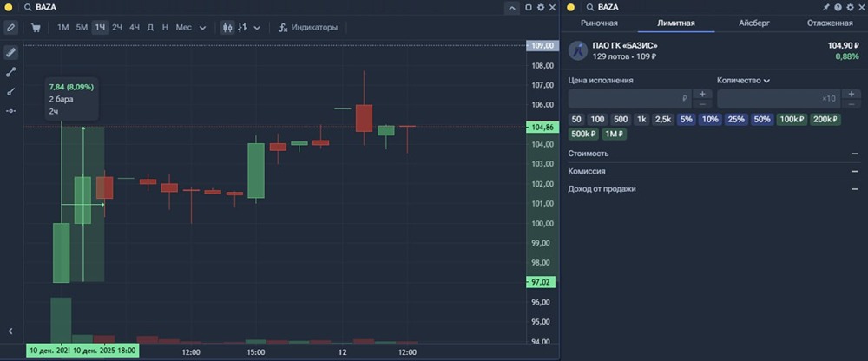Select the horizontal line drawing tool
The width and height of the screenshot is (868, 361).
(x=11, y=111)
